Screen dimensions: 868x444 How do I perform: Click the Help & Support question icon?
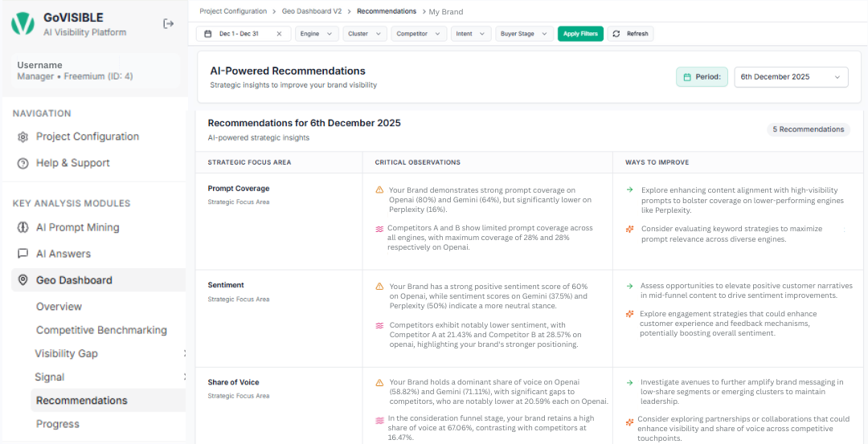tap(23, 163)
